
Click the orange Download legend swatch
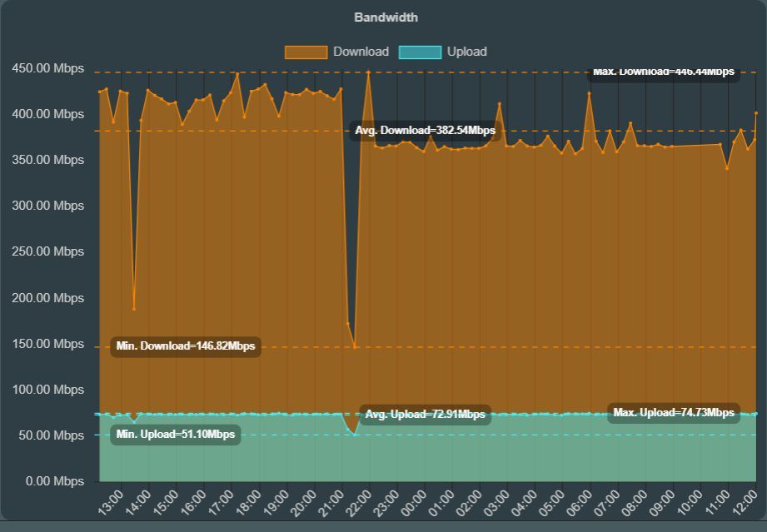click(306, 52)
